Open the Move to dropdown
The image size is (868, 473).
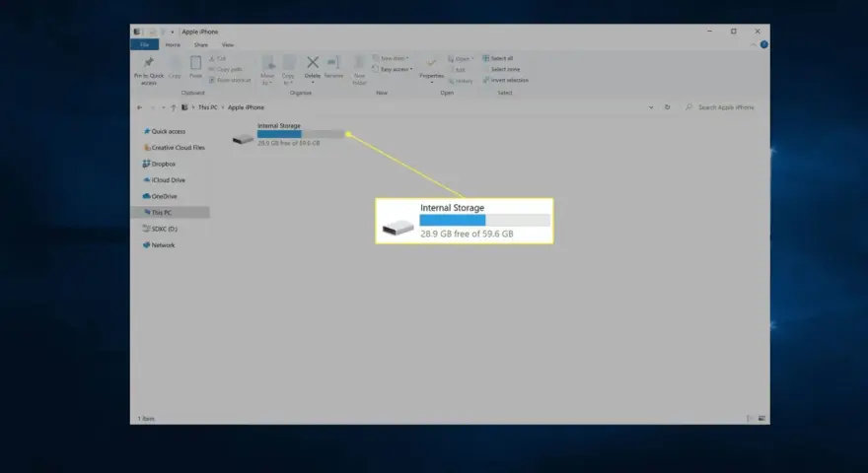click(x=267, y=71)
